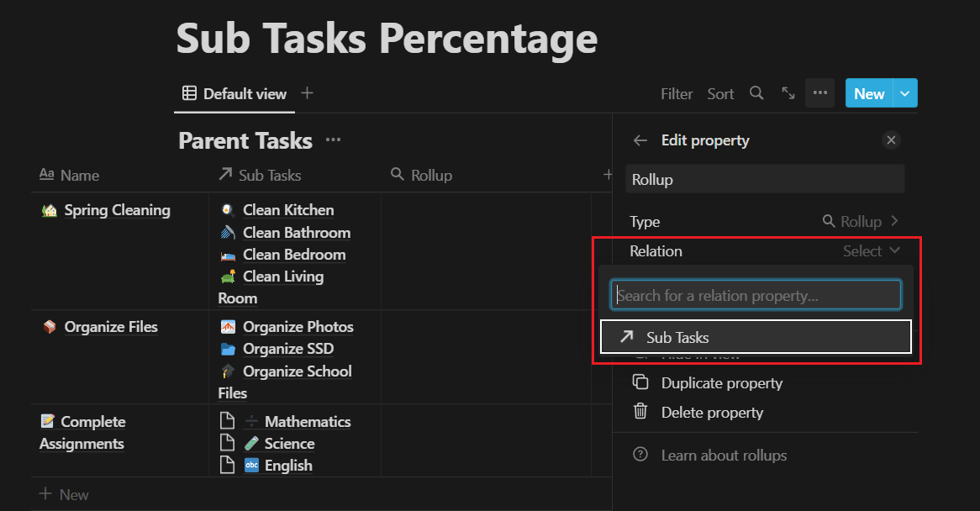The image size is (980, 511).
Task: Click the Organize SSD folder icon
Action: click(x=228, y=349)
